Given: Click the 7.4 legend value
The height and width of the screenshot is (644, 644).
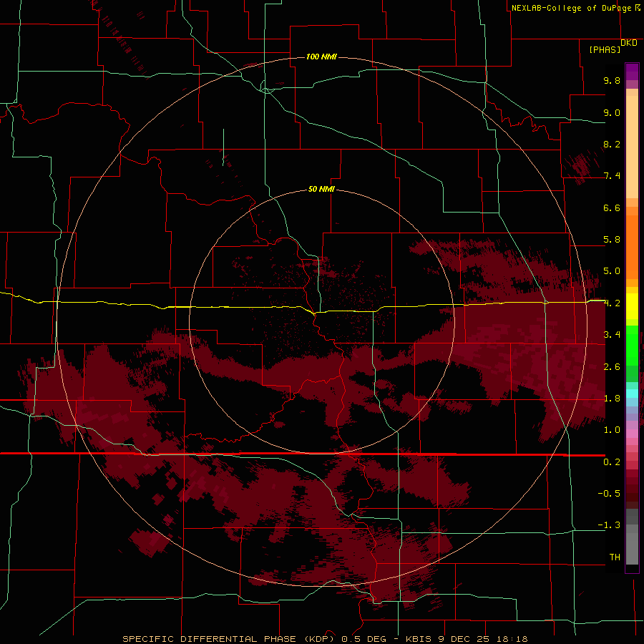Looking at the screenshot, I should point(612,176).
